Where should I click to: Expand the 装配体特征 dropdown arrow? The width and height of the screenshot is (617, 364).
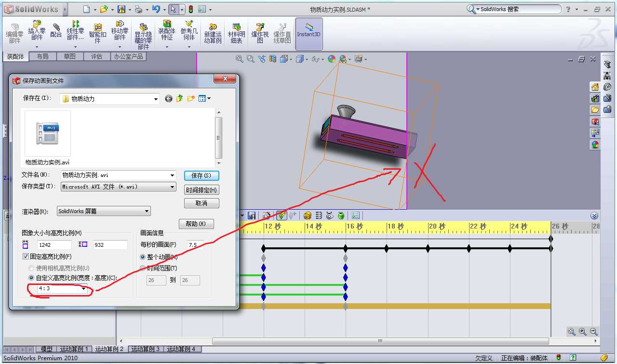[167, 47]
